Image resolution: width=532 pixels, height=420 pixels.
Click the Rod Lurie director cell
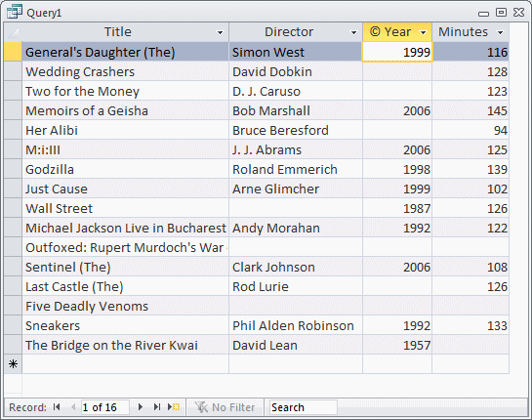pyautogui.click(x=296, y=286)
